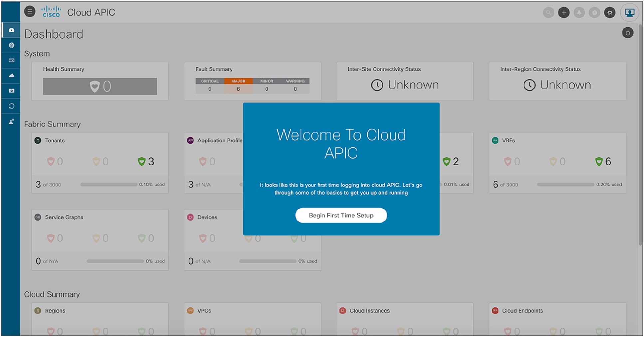Click the Cloud Endpoints badge icon

[x=495, y=311]
